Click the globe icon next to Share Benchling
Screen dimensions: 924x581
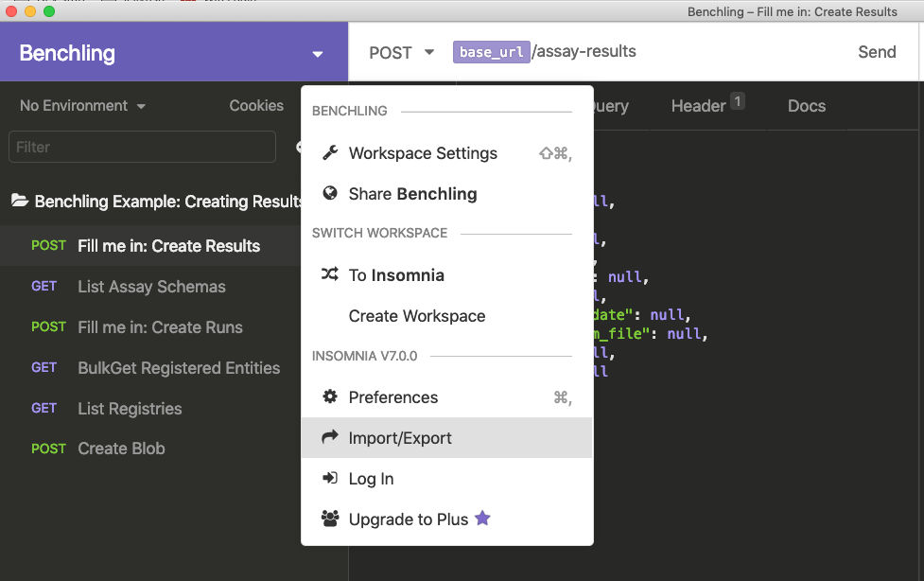click(330, 193)
